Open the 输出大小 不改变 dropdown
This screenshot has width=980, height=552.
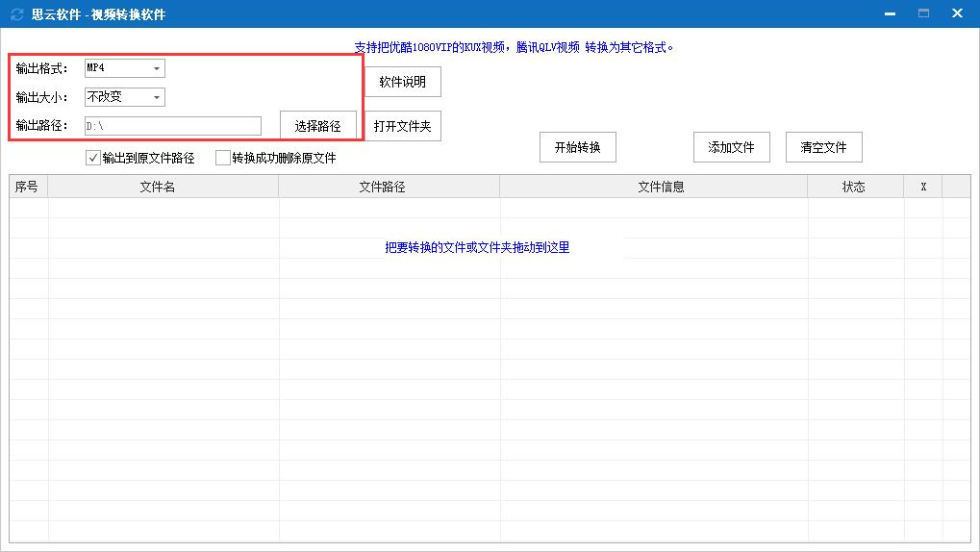[124, 97]
